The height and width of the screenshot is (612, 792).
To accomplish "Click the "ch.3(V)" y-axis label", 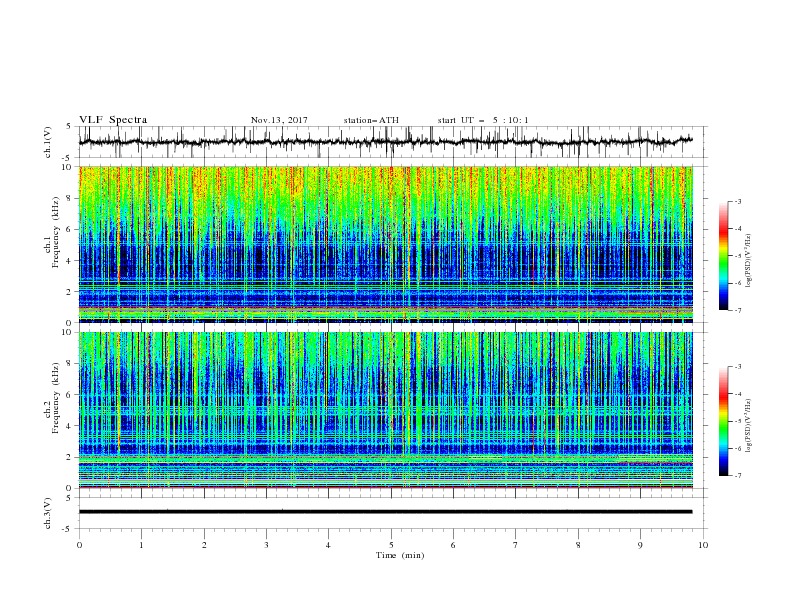I will click(48, 513).
